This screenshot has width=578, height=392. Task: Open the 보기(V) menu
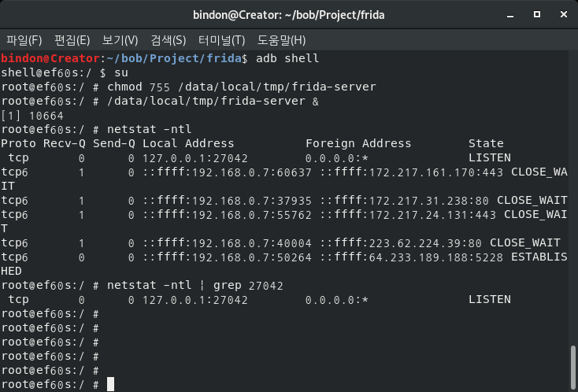[120, 40]
